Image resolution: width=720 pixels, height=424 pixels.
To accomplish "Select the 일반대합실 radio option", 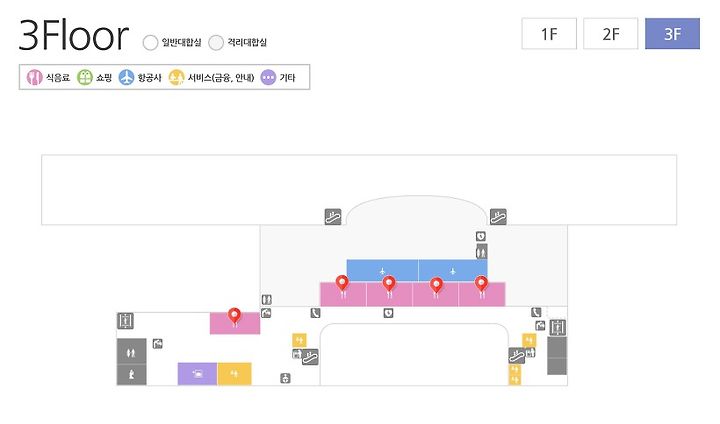I will click(x=150, y=43).
